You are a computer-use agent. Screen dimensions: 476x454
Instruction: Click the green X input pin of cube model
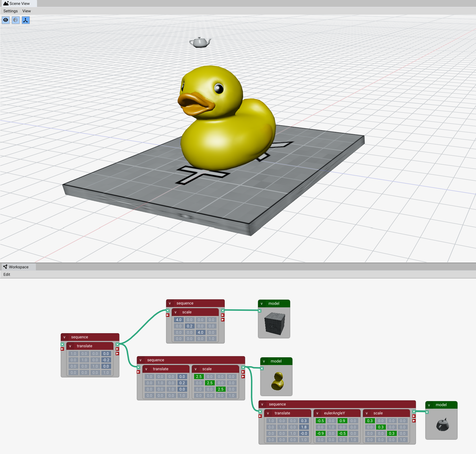(x=260, y=311)
